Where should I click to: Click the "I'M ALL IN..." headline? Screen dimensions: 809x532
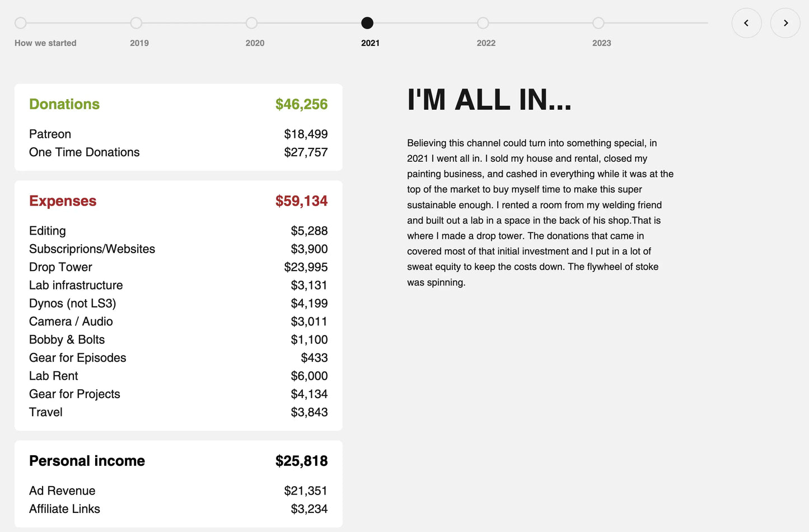coord(489,100)
